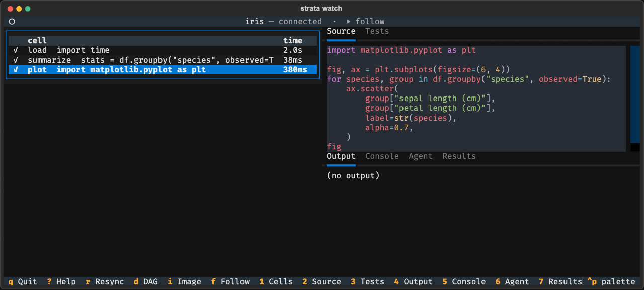644x290 pixels.
Task: Focus Console via footer shortcut 5
Action: click(x=464, y=282)
